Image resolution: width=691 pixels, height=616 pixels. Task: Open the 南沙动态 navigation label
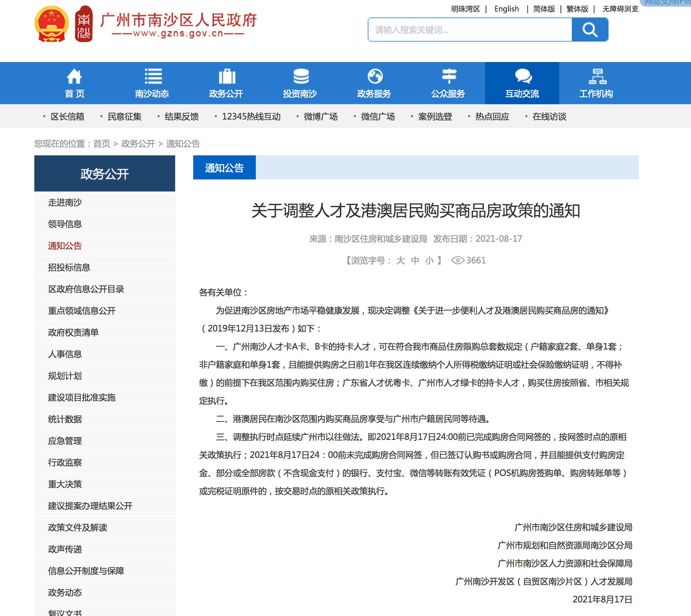coord(152,94)
